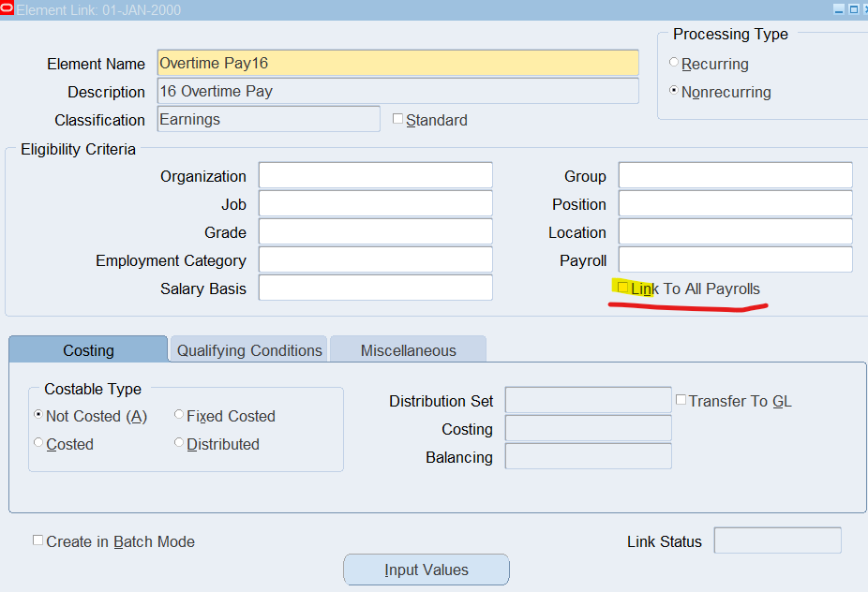Enable Create in Batch Mode

[38, 540]
